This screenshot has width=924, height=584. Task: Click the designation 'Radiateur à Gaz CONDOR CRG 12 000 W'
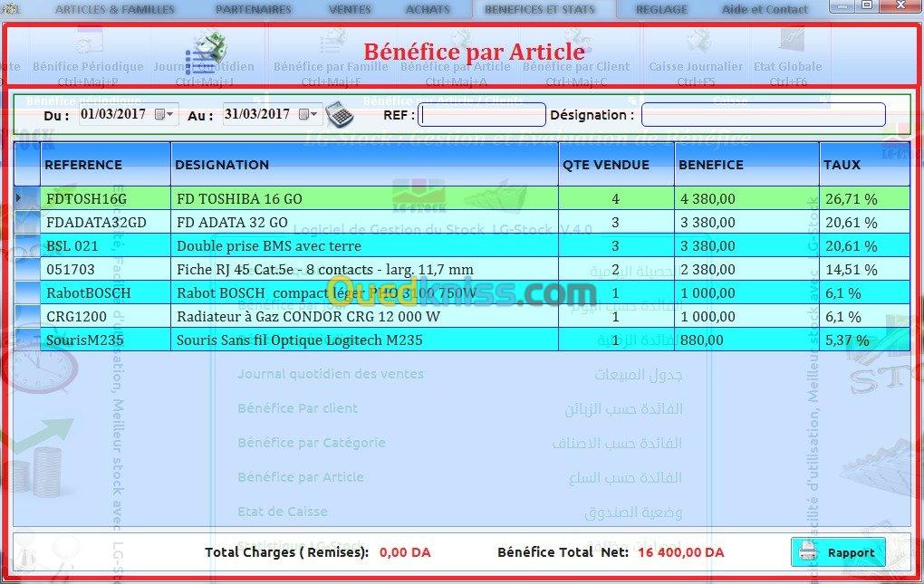tap(365, 316)
